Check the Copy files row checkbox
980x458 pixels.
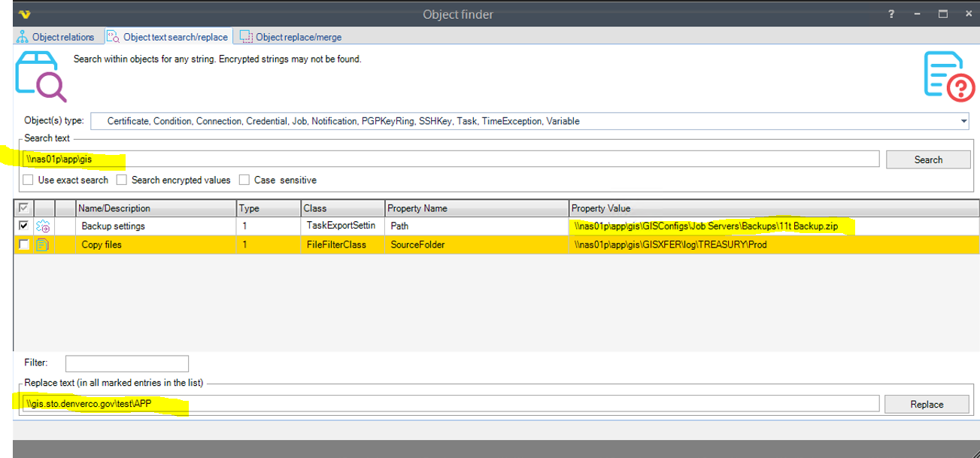click(x=24, y=244)
